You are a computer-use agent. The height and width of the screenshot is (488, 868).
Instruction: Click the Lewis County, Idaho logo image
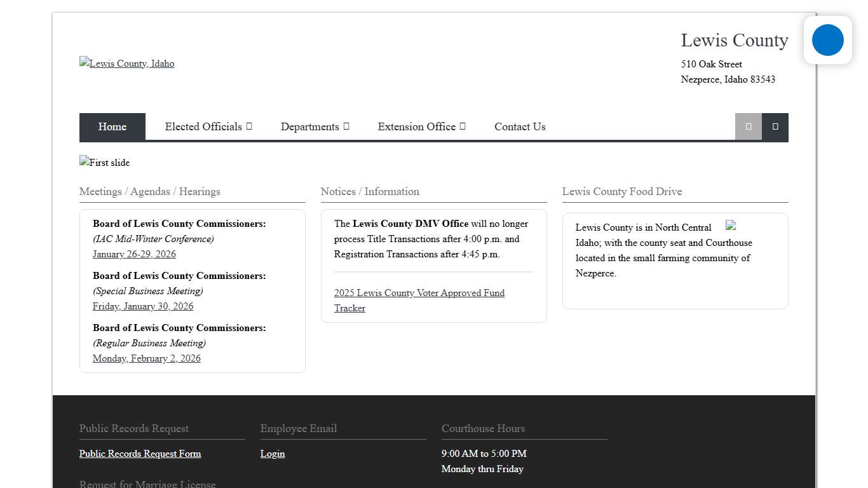coord(126,64)
